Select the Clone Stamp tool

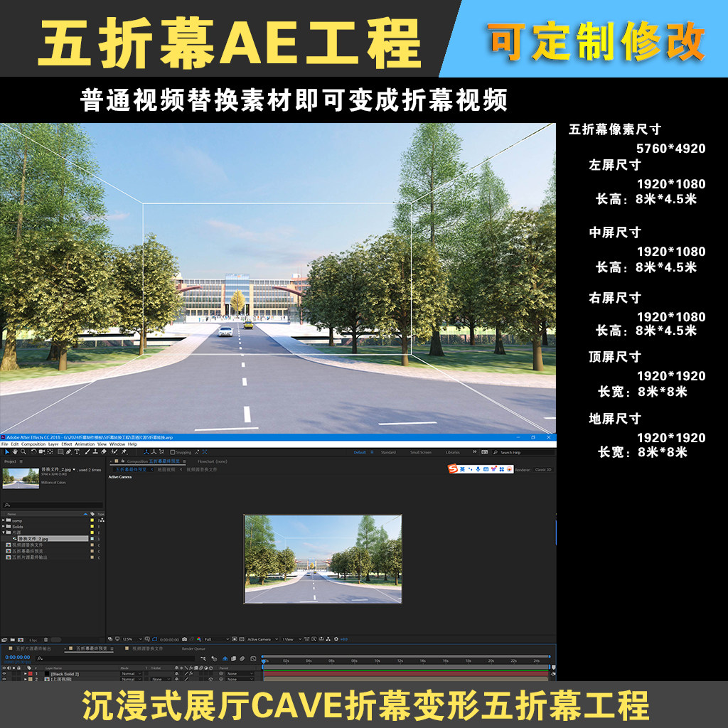pyautogui.click(x=95, y=451)
